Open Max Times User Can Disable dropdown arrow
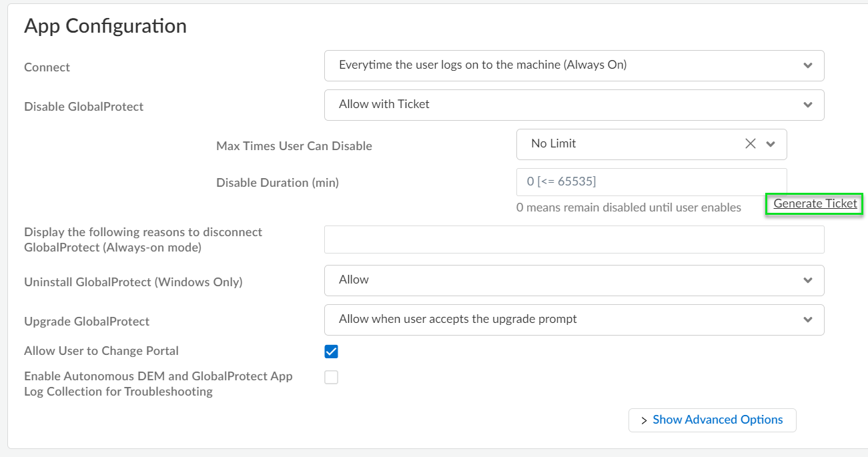This screenshot has height=457, width=868. coord(771,144)
